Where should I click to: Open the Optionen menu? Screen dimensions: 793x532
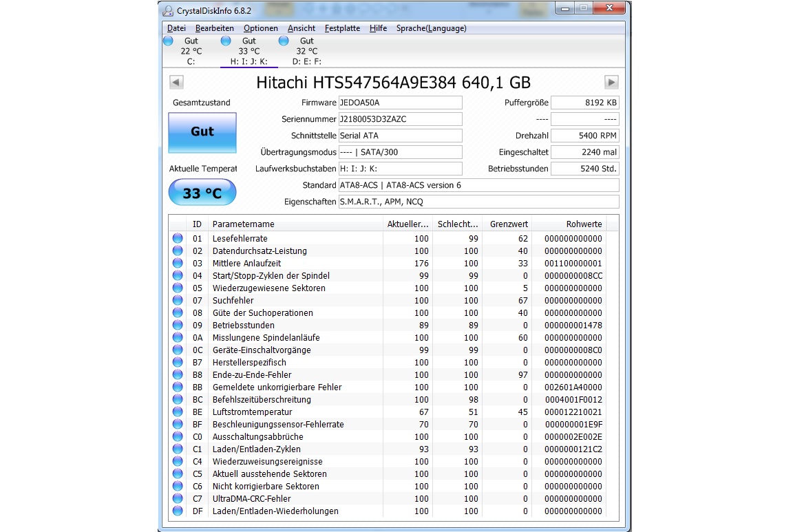pos(260,28)
